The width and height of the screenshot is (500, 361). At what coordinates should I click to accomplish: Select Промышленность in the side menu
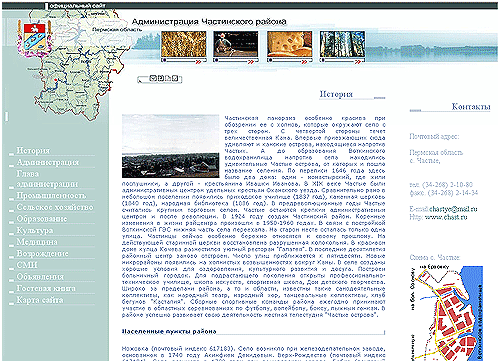point(51,196)
